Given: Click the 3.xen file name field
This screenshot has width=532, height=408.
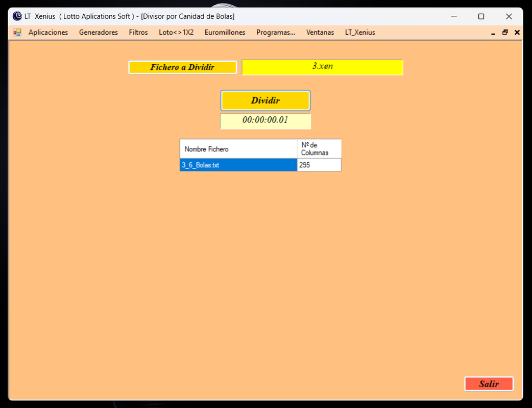Looking at the screenshot, I should coord(322,67).
